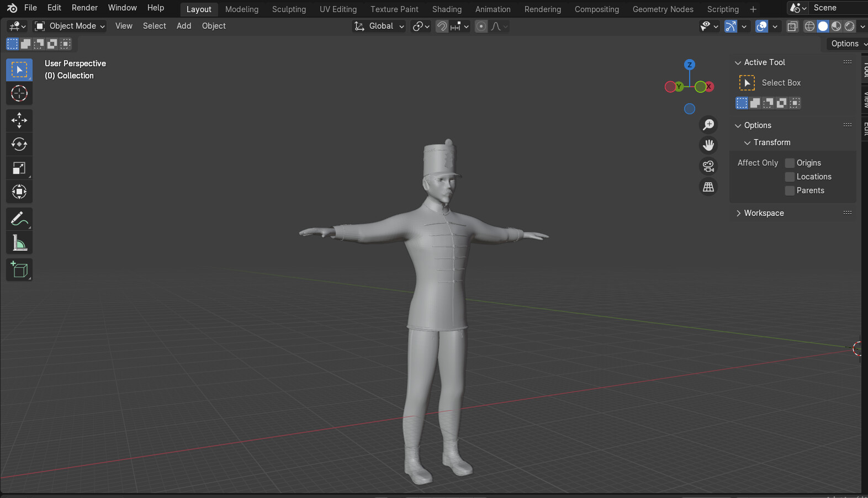The image size is (868, 498).
Task: Activate the Move tool
Action: pyautogui.click(x=19, y=120)
